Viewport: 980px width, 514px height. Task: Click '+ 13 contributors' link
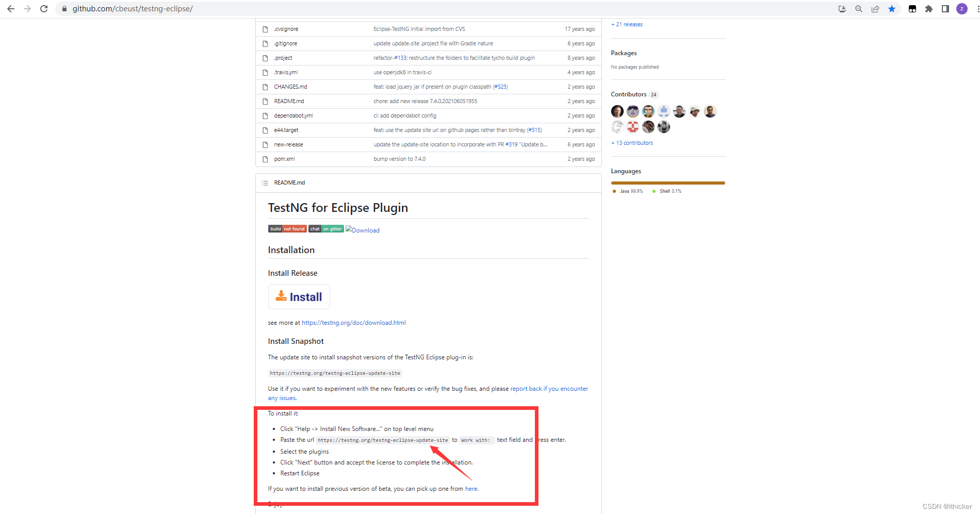tap(632, 143)
